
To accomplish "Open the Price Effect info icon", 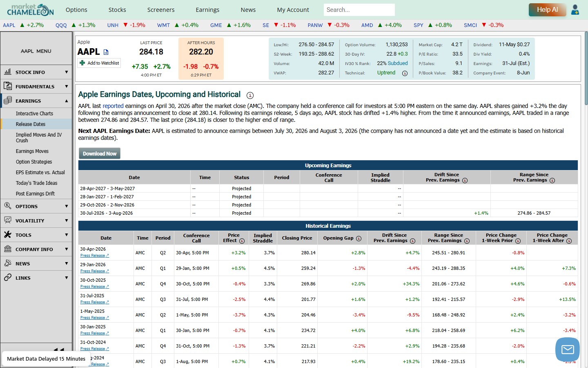I will [x=242, y=241].
